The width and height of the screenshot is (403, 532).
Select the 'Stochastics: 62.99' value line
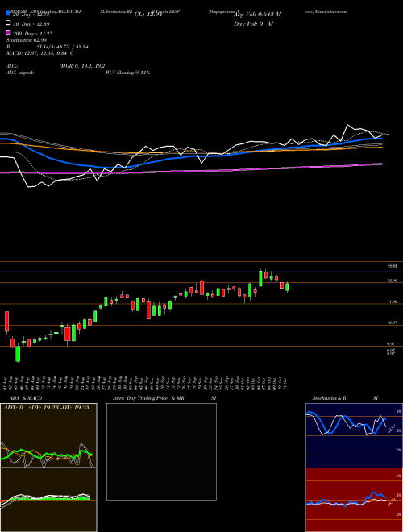[27, 40]
